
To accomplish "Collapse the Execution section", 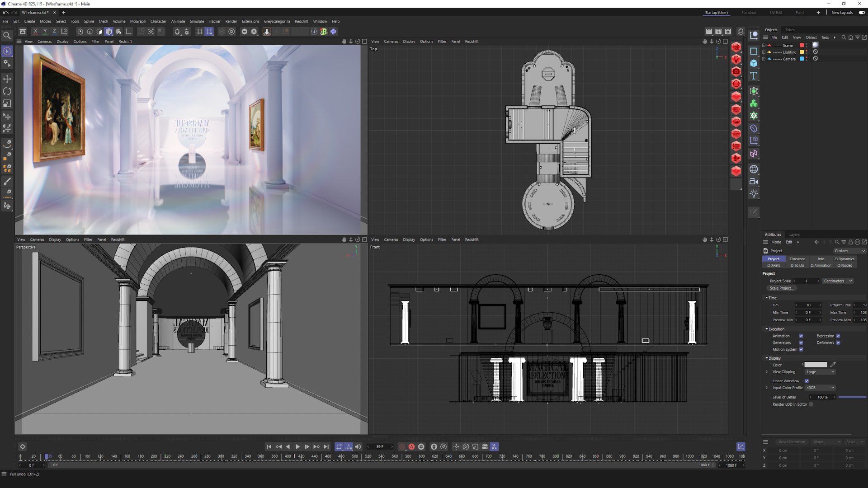I will [767, 329].
